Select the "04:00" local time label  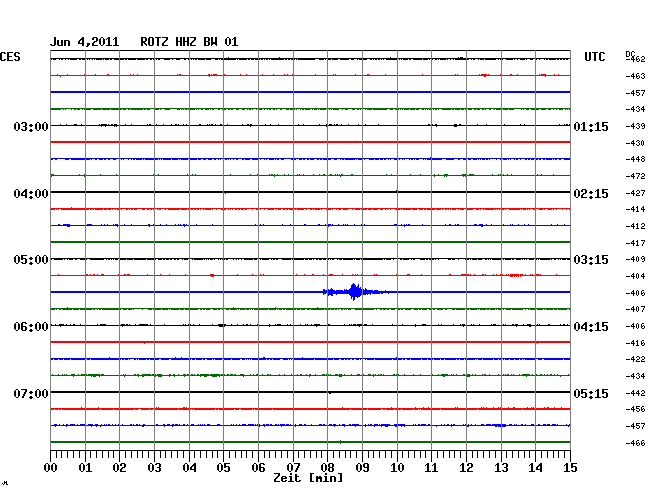pyautogui.click(x=31, y=194)
